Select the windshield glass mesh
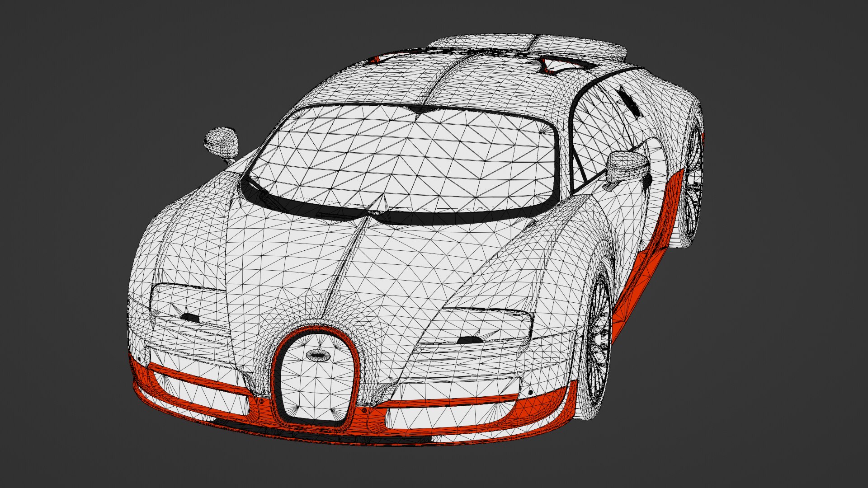This screenshot has width=868, height=488. pyautogui.click(x=405, y=158)
